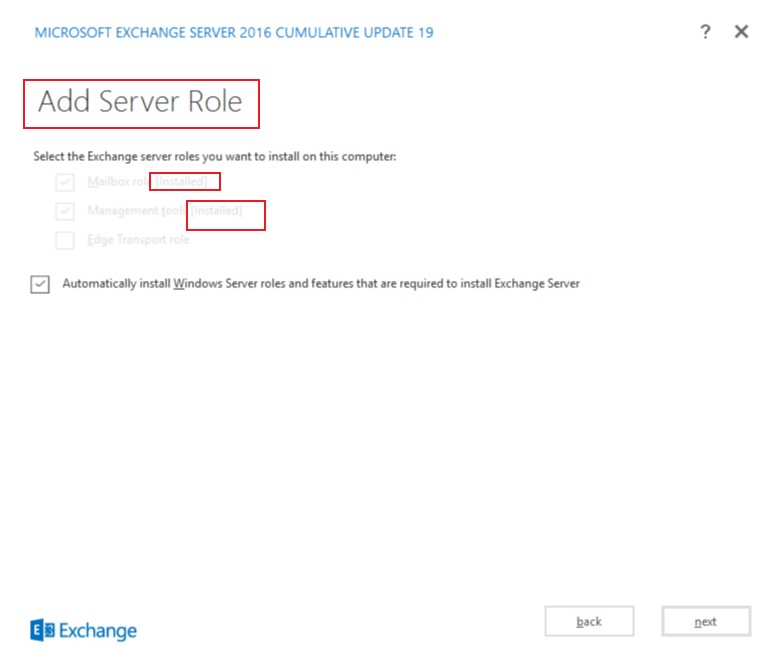
Task: Click the Cumulative Update 19 title text
Action: pos(234,32)
